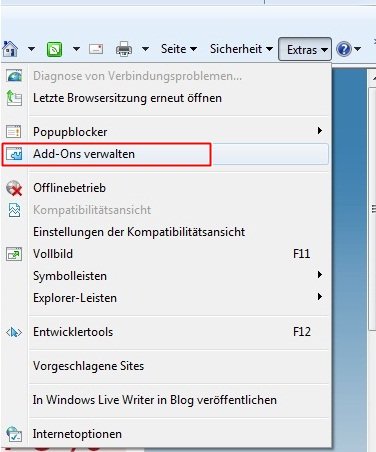Expand the Symbolleisten submenu
Image resolution: width=376 pixels, height=452 pixels.
[179, 276]
